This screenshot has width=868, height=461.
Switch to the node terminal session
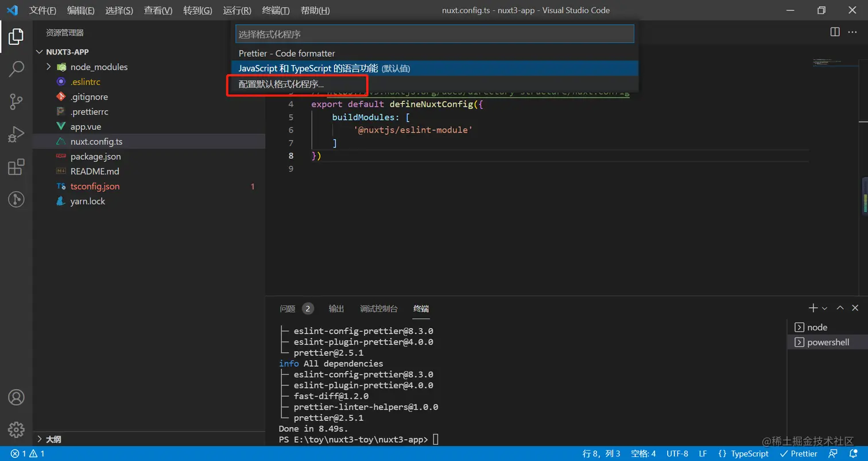click(827, 327)
